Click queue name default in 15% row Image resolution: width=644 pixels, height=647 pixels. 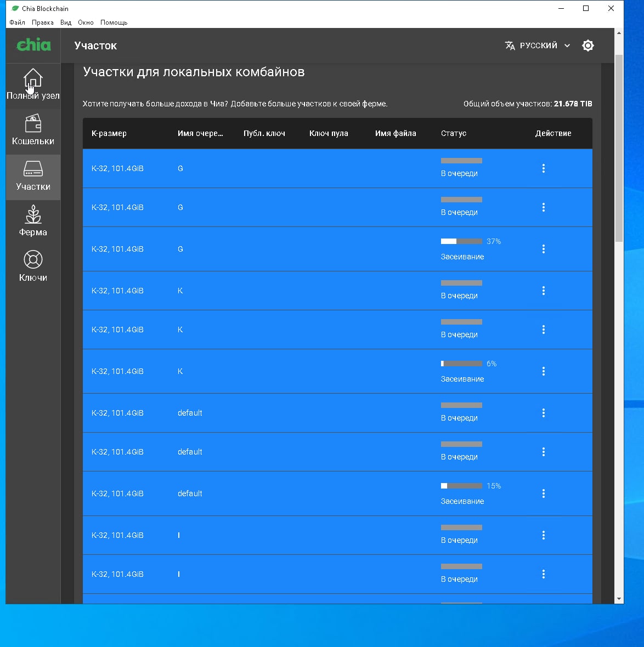click(189, 493)
